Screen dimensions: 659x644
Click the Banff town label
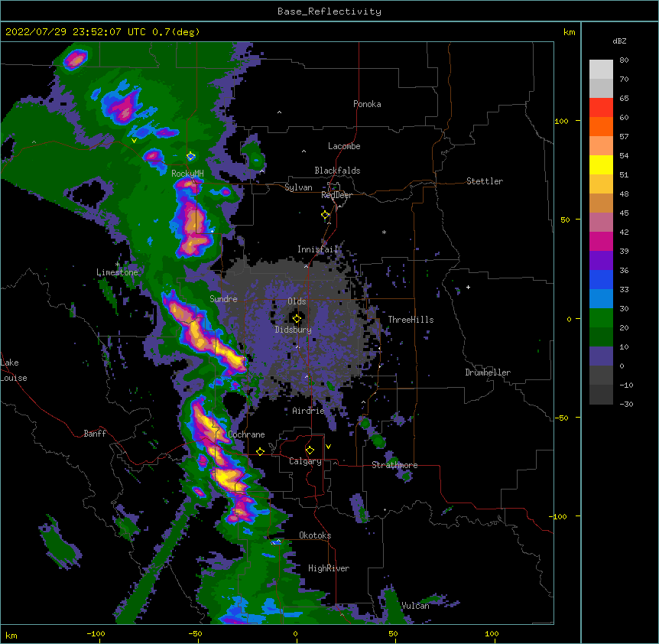pyautogui.click(x=95, y=434)
